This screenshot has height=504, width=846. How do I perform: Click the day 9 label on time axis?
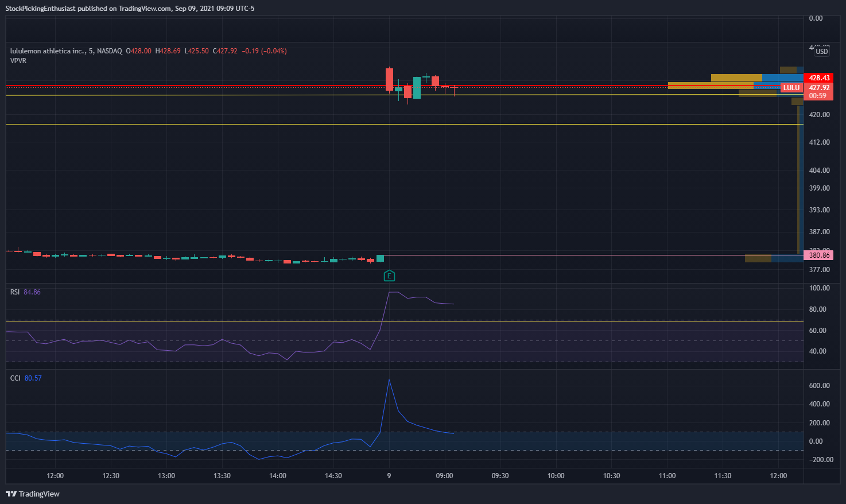[x=389, y=476]
